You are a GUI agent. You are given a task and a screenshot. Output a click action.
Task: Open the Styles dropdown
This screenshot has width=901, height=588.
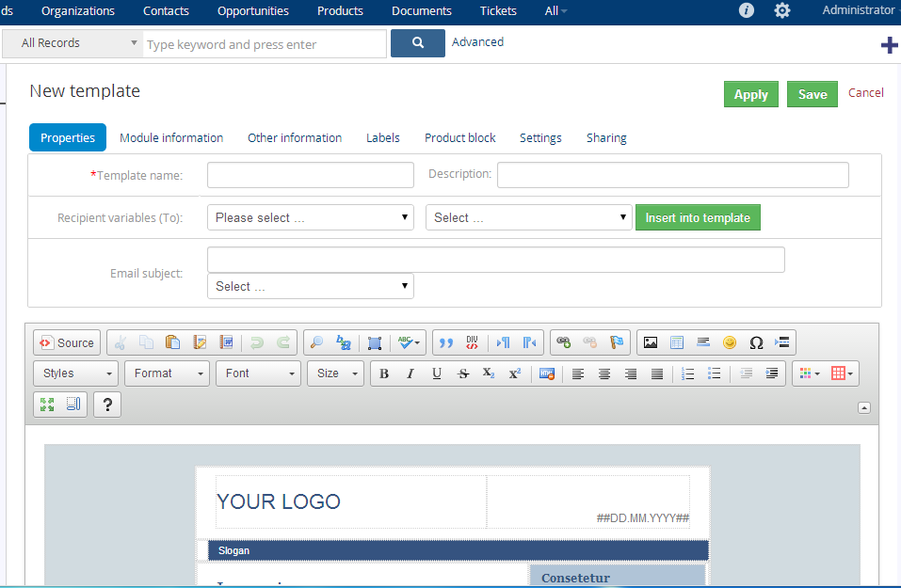click(76, 373)
